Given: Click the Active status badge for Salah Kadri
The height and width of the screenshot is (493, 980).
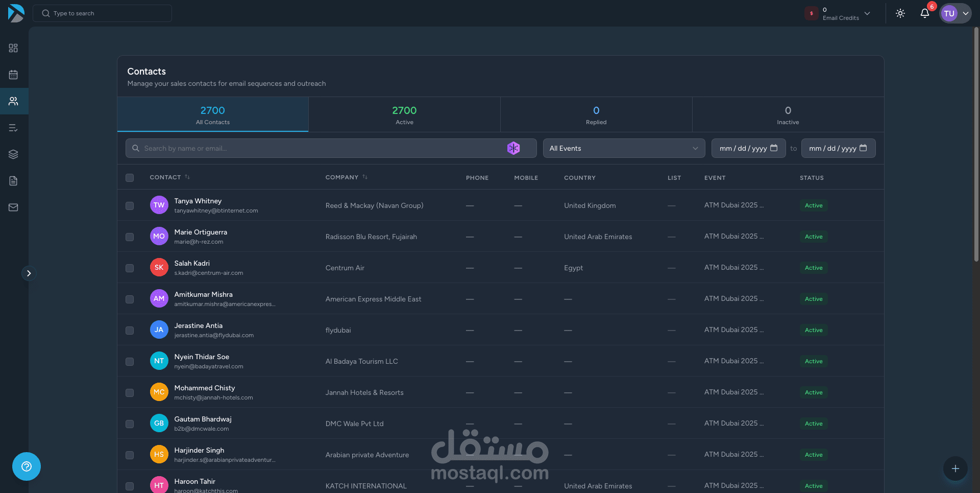Looking at the screenshot, I should [814, 268].
